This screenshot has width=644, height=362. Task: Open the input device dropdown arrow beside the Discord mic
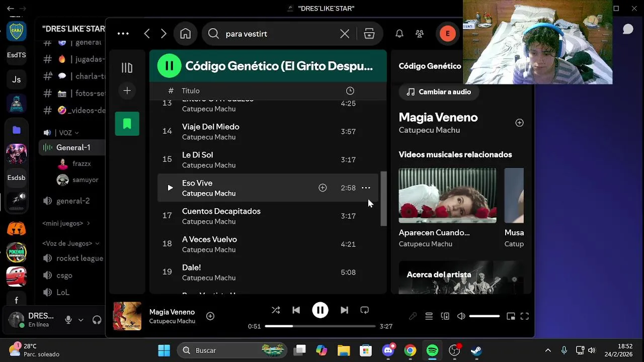[80, 320]
